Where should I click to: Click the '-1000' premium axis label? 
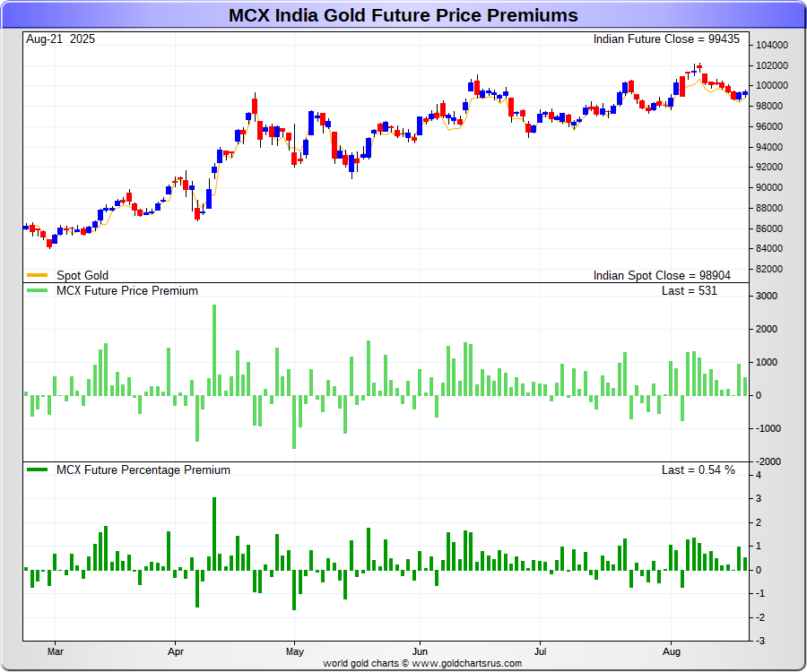pyautogui.click(x=768, y=428)
